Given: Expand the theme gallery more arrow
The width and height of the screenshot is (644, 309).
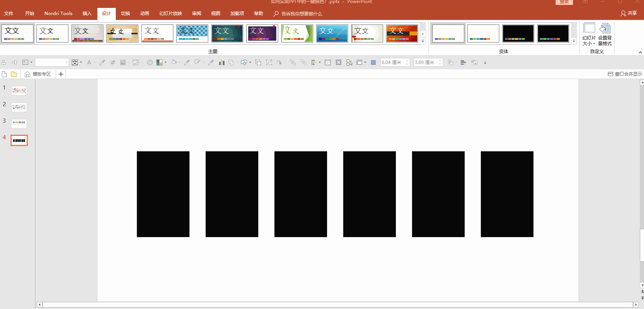Looking at the screenshot, I should pos(423,41).
